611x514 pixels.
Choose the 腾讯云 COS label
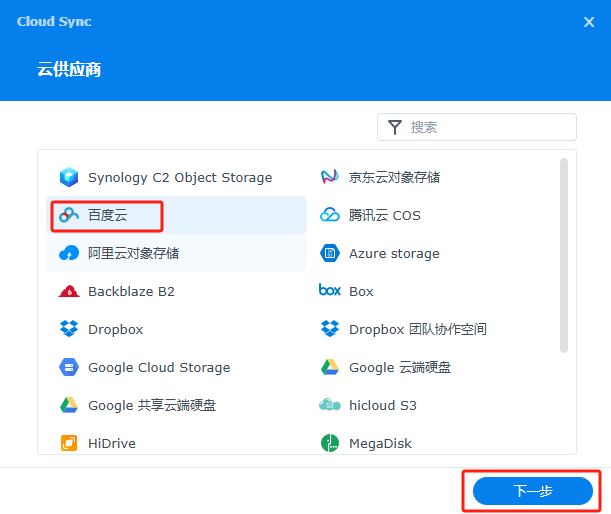click(385, 215)
